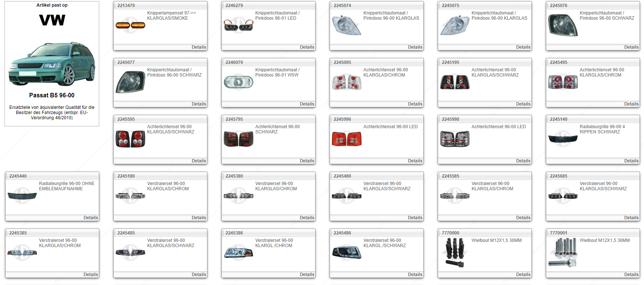This screenshot has height=285, width=644.
Task: View Details for headlight set 2245685
Action: [631, 218]
